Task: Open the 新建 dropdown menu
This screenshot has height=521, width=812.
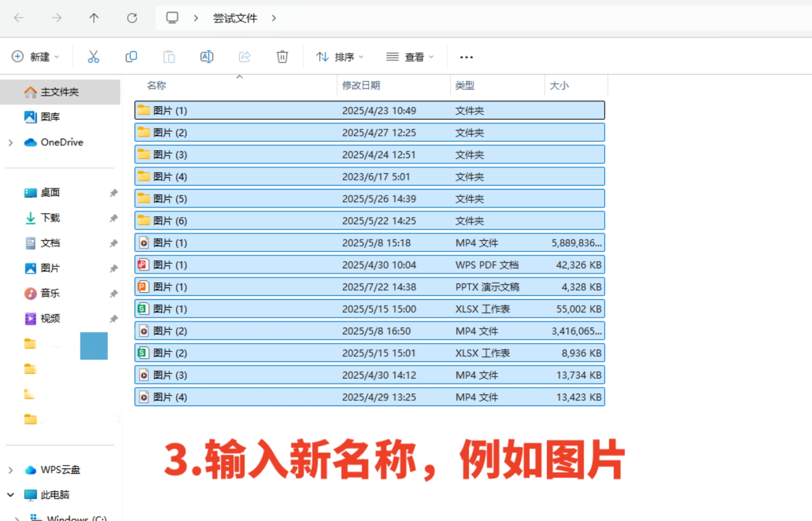Action: click(36, 57)
